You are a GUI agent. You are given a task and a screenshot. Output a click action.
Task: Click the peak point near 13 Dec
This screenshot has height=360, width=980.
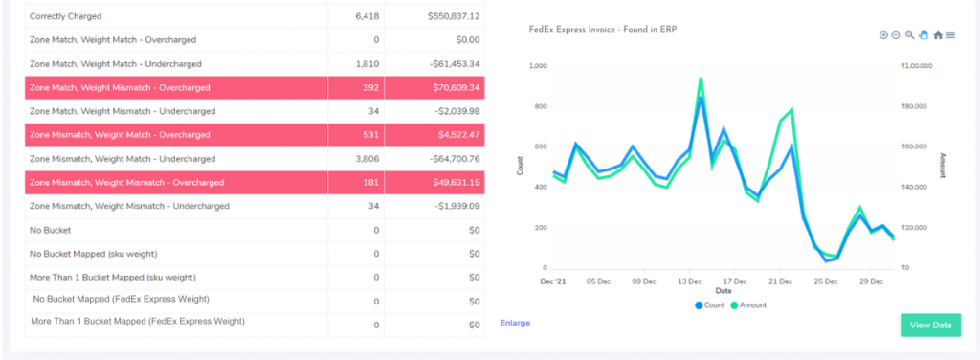pos(701,79)
